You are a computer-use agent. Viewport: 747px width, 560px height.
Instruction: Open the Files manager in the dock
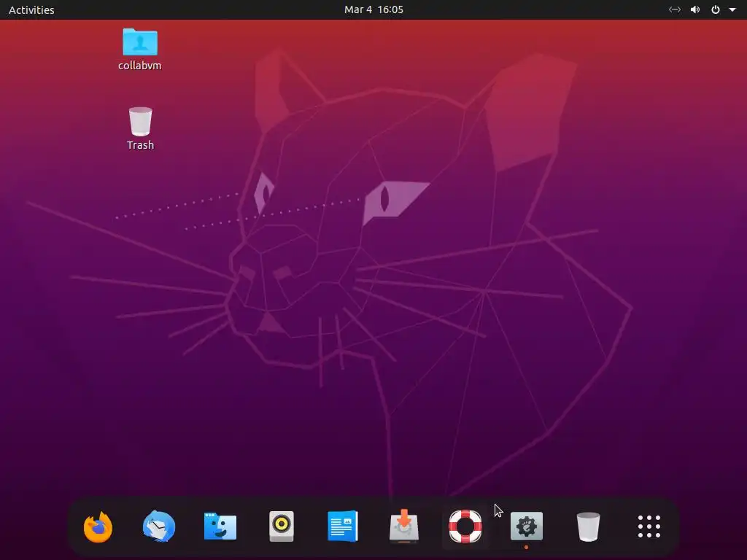coord(220,526)
